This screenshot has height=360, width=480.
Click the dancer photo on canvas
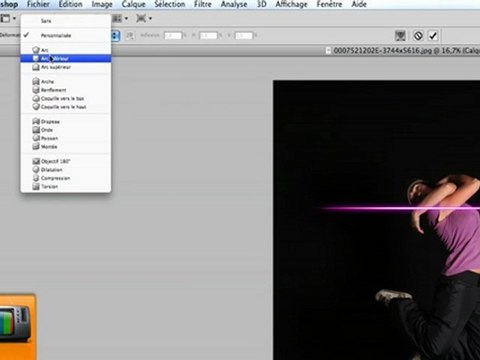click(377, 220)
